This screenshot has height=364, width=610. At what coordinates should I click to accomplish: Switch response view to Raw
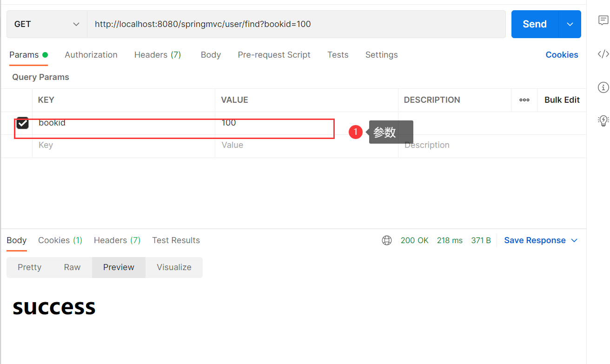tap(72, 267)
